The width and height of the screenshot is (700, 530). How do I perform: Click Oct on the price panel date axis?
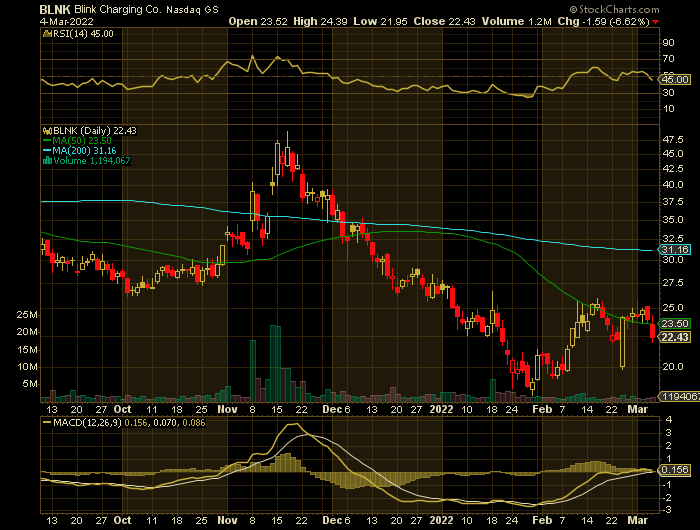click(x=122, y=409)
